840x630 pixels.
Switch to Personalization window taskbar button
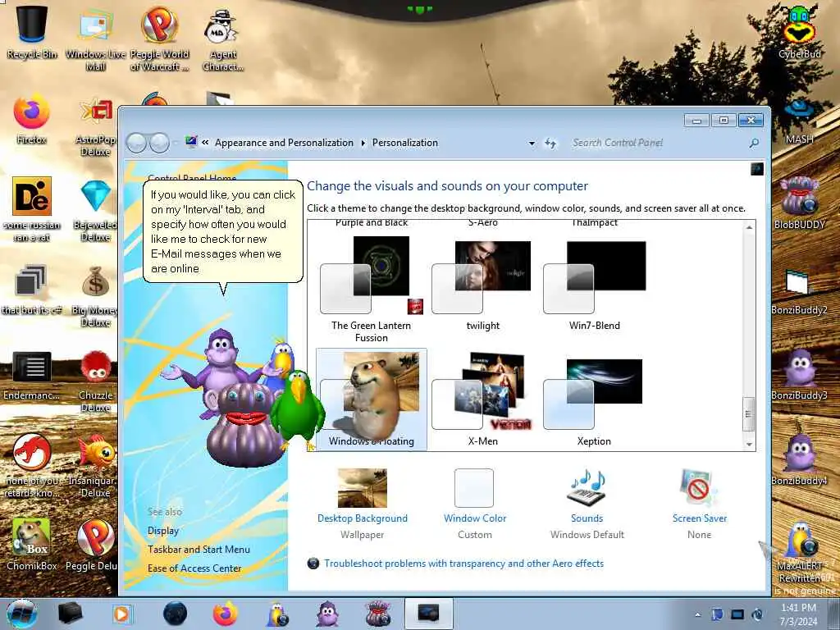coord(428,614)
